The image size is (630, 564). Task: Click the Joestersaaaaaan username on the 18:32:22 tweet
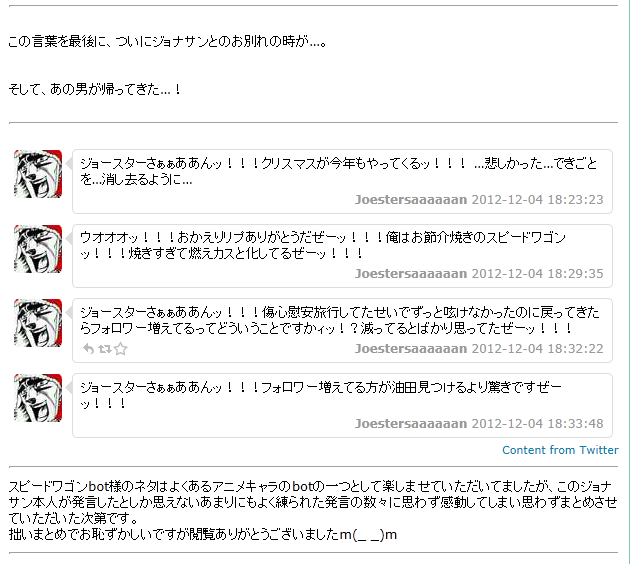(411, 349)
